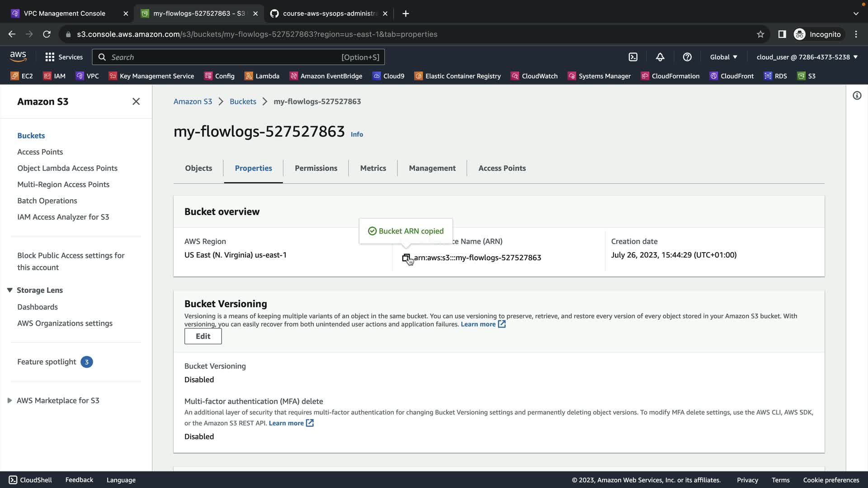868x488 pixels.
Task: Switch to the Permissions tab
Action: pos(316,168)
